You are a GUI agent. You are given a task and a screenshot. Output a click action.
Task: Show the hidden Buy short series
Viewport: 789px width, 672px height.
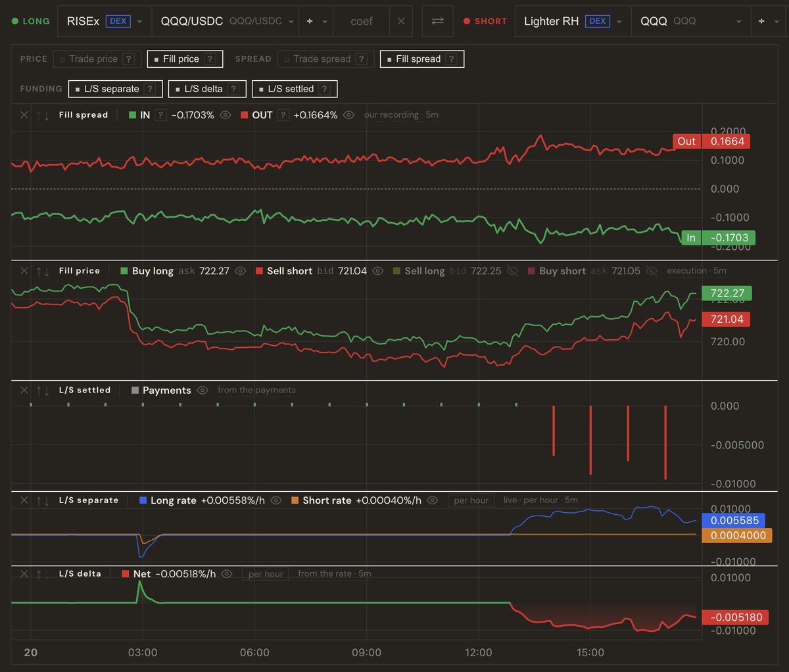pyautogui.click(x=652, y=271)
